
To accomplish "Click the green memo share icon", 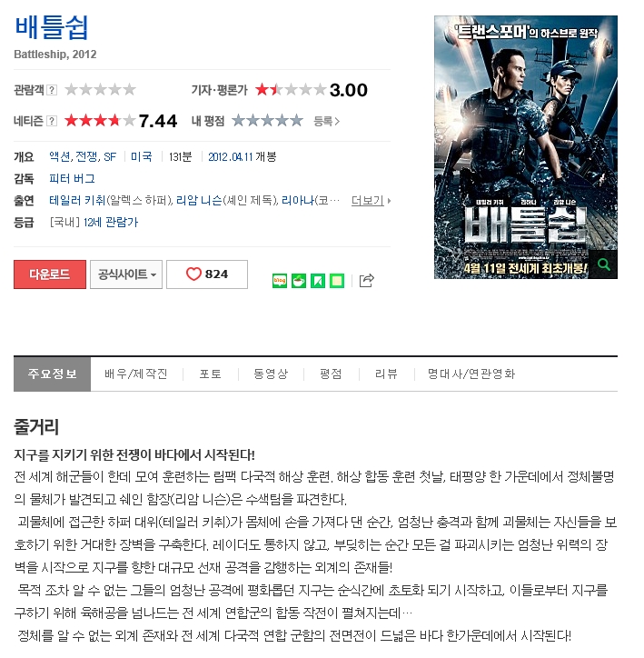I will (x=337, y=281).
